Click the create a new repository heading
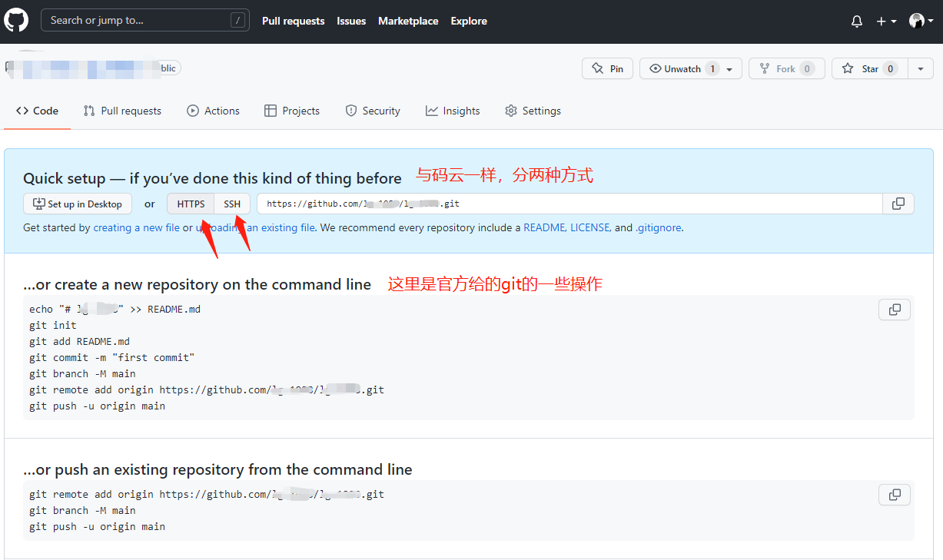 point(198,284)
